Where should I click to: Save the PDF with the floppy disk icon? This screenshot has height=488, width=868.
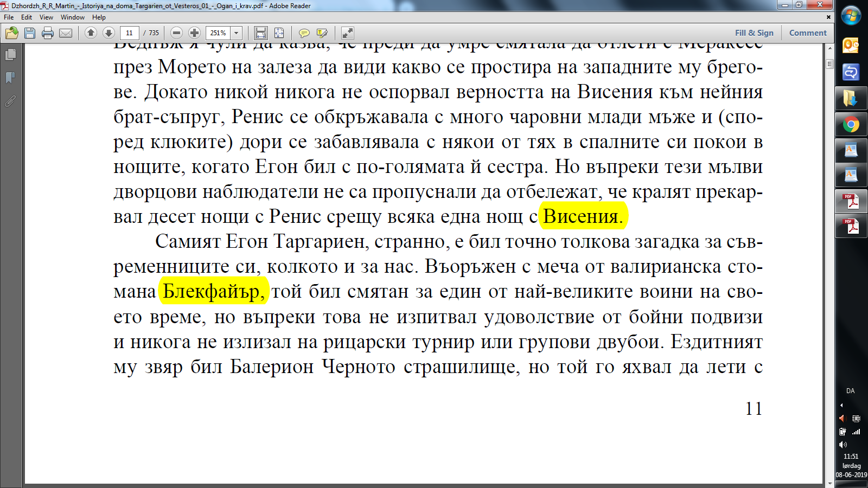point(30,33)
